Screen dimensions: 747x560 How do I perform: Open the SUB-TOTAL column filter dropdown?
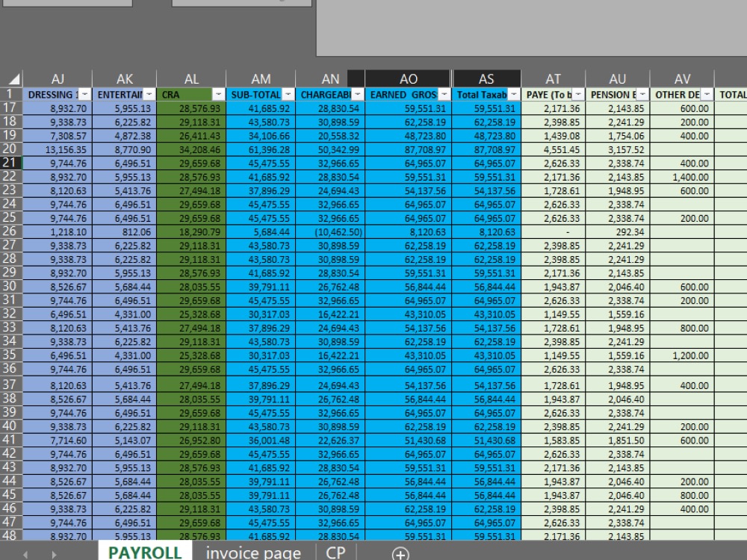tap(288, 94)
